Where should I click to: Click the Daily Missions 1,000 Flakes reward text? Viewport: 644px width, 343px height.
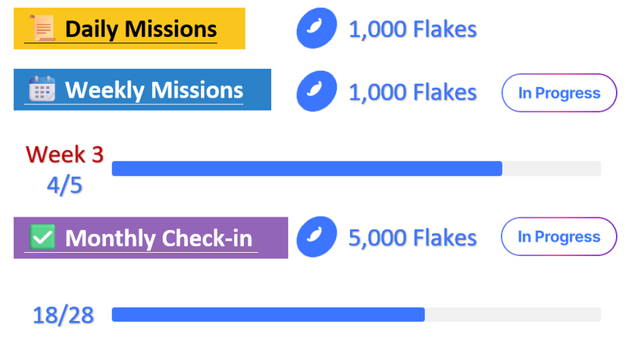[412, 30]
